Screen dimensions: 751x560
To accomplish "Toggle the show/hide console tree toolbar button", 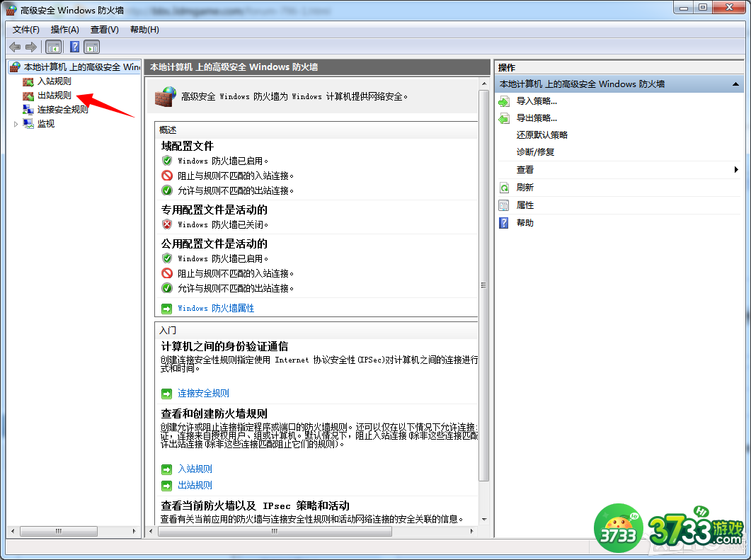I will coord(53,47).
